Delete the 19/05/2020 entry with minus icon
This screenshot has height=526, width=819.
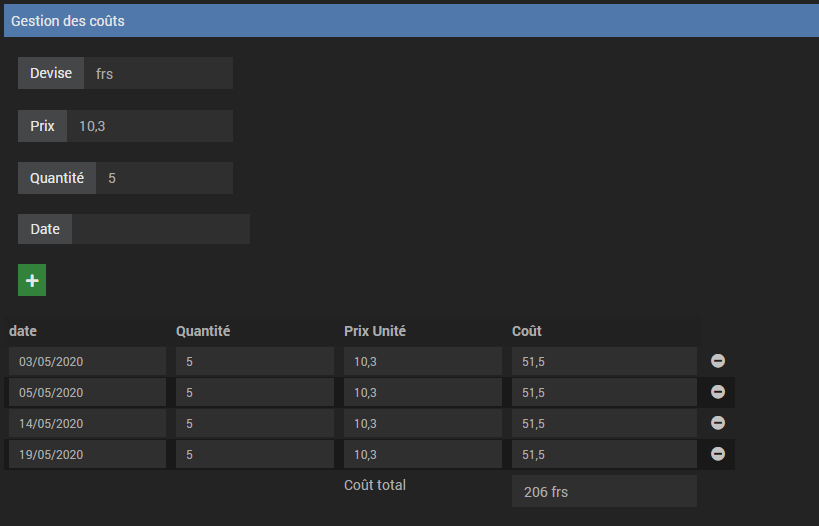pyautogui.click(x=718, y=454)
